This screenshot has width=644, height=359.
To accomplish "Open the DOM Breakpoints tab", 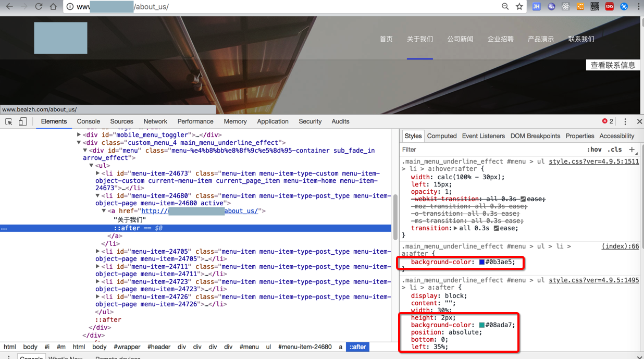I will (x=535, y=136).
